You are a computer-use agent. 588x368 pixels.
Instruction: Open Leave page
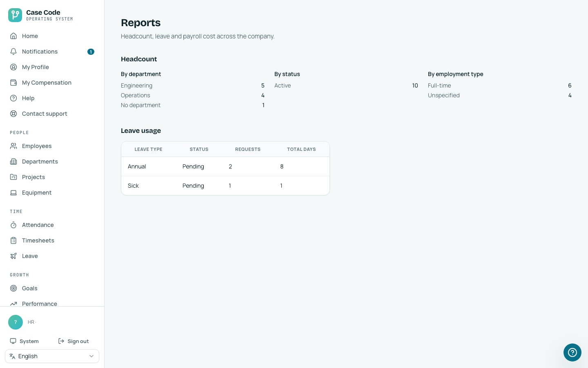tap(52, 256)
